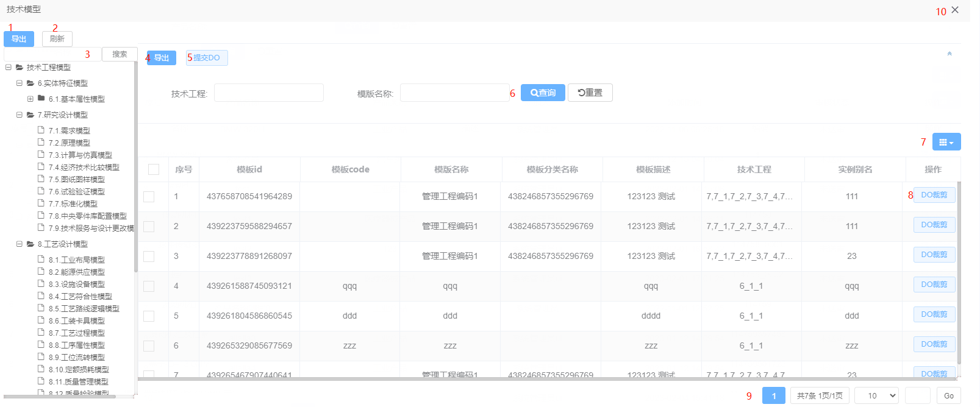Screen dimensions: 980x407
Task: Click the 重置 reset button
Action: (x=590, y=93)
